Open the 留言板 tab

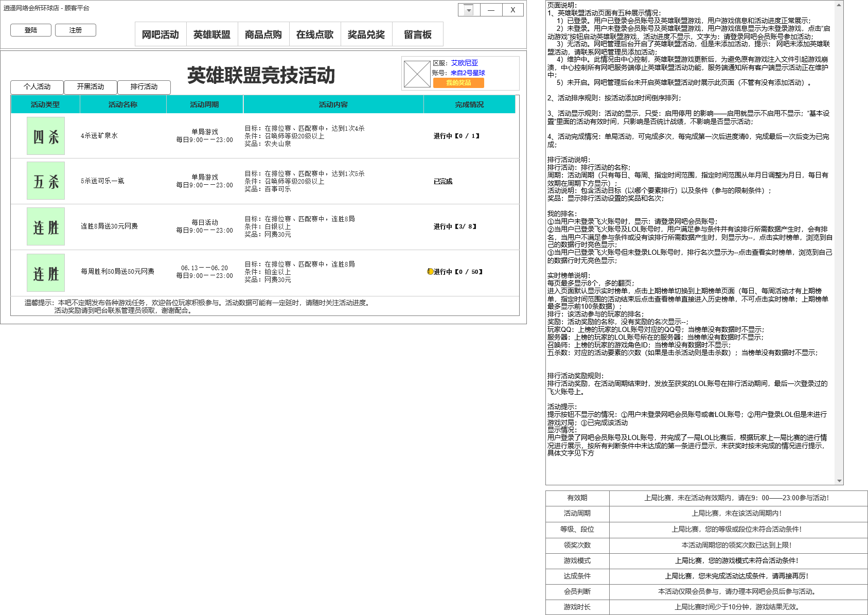(x=418, y=34)
